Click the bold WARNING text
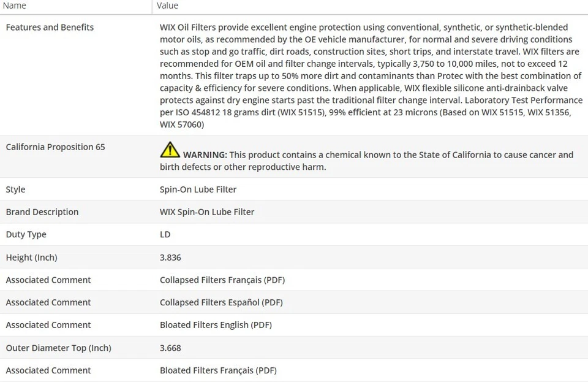Image resolution: width=588 pixels, height=382 pixels. (x=205, y=155)
